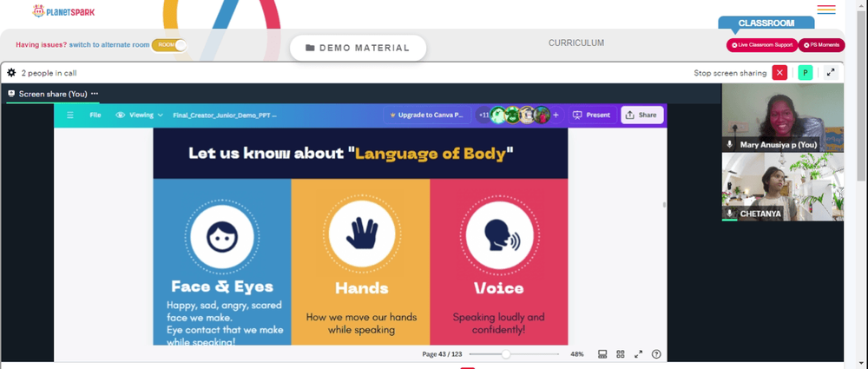The image size is (868, 369).
Task: Click the Canva page side scroll handle
Action: point(664,205)
